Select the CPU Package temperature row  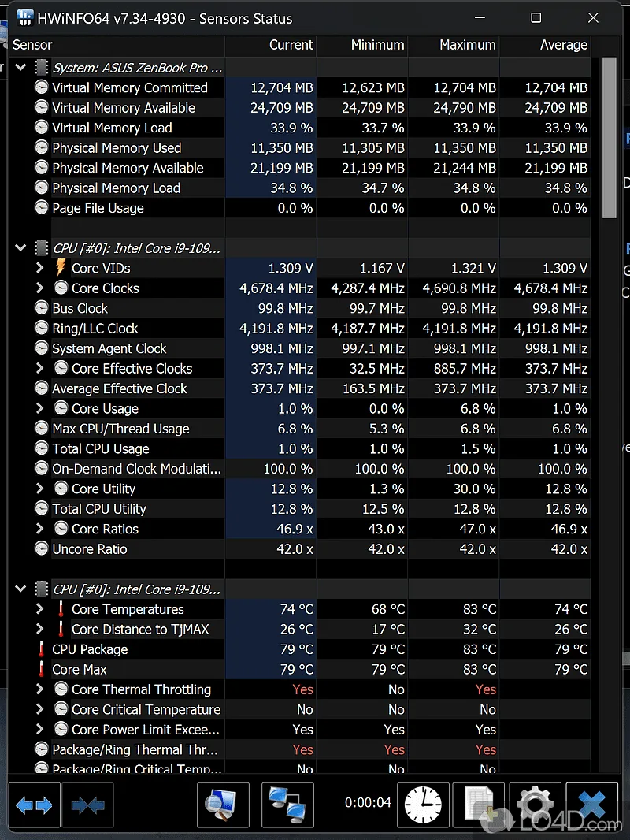pos(90,649)
